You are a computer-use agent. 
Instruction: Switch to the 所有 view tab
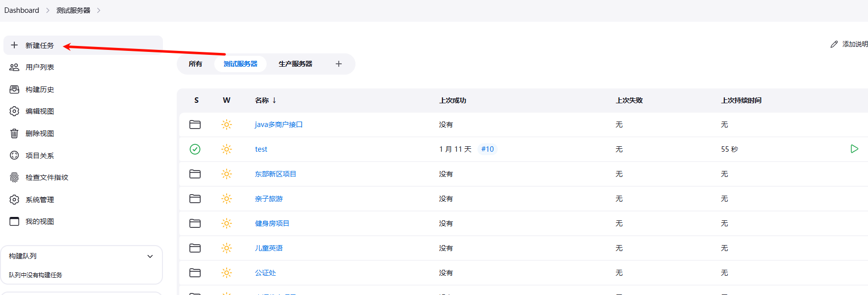[x=196, y=64]
